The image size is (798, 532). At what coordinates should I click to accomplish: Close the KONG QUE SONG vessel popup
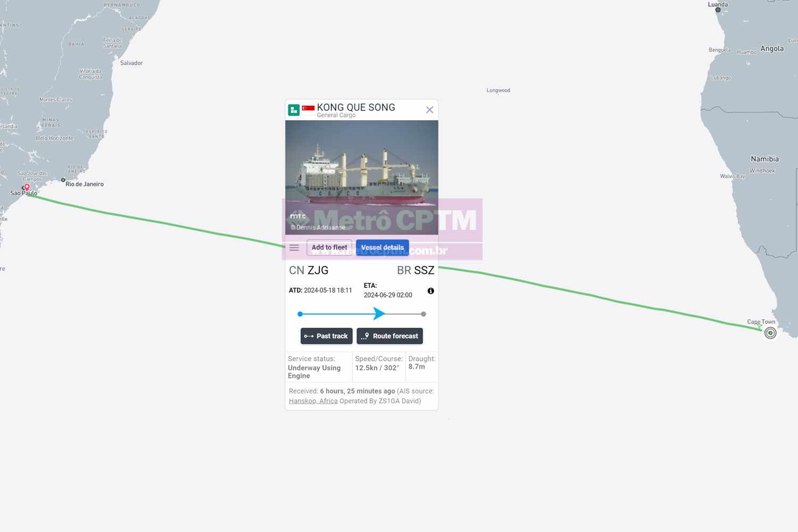(x=430, y=110)
